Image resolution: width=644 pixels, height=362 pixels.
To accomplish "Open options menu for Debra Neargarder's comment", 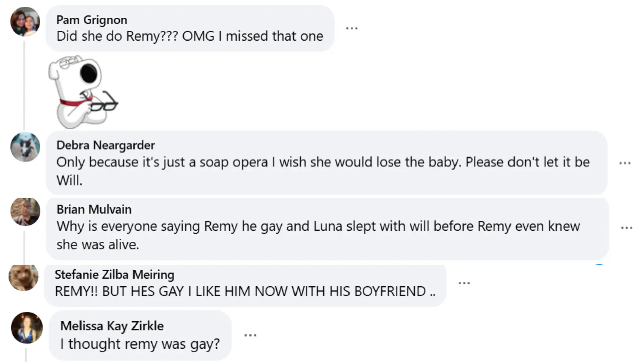I will pos(625,163).
